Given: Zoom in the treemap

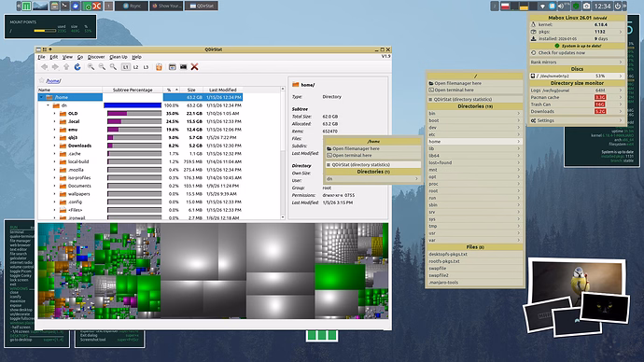Looking at the screenshot, I should (x=91, y=67).
